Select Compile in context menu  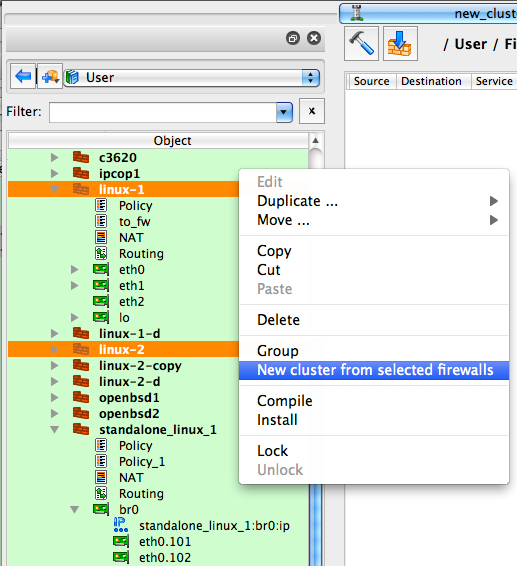[374, 401]
